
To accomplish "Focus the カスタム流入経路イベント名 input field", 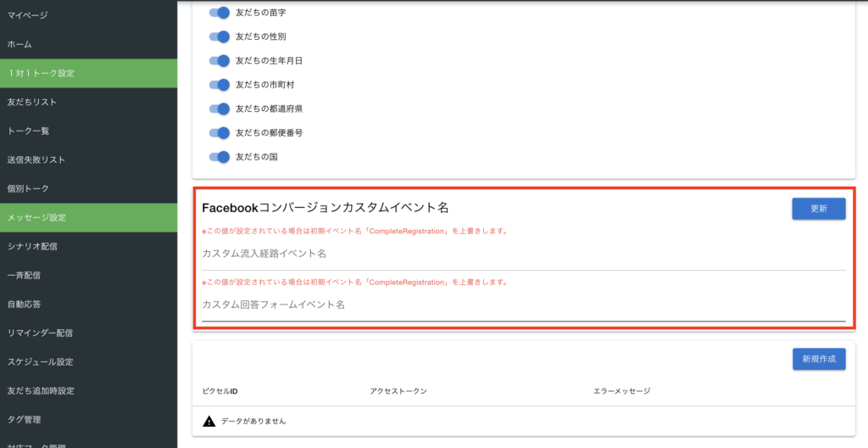I will [x=523, y=255].
